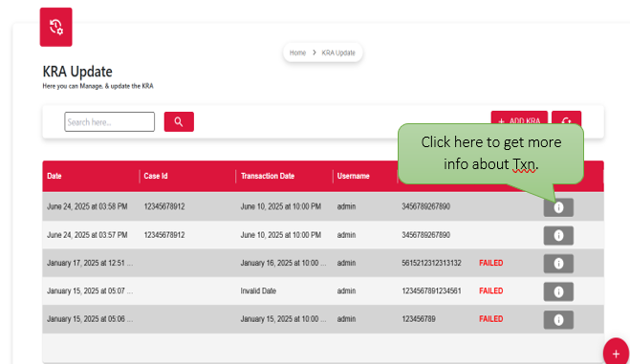This screenshot has height=364, width=630.
Task: Click number 1234567891234561
Action: click(431, 291)
